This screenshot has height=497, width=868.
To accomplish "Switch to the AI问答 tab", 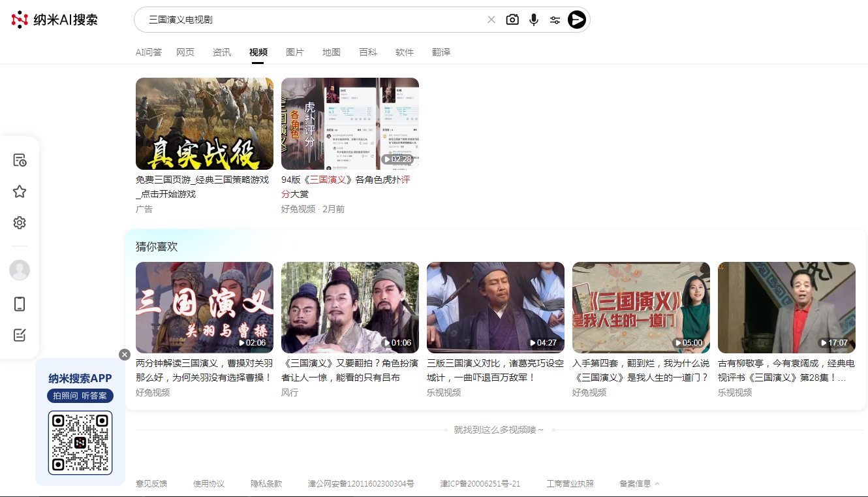I will pos(148,52).
